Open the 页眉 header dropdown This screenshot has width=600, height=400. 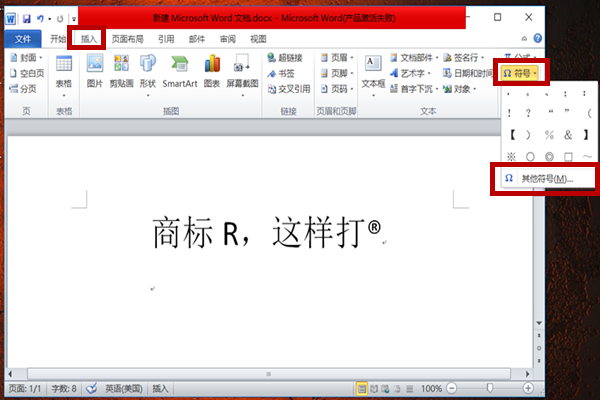[337, 57]
